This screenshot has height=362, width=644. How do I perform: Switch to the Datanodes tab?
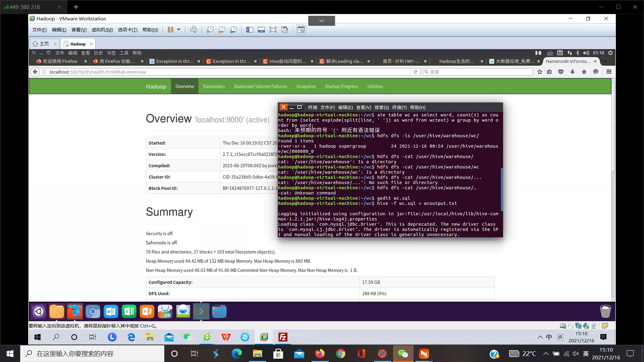(x=214, y=86)
